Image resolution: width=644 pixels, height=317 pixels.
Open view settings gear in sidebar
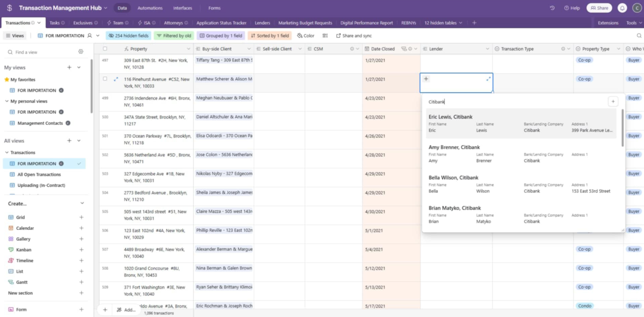(81, 52)
